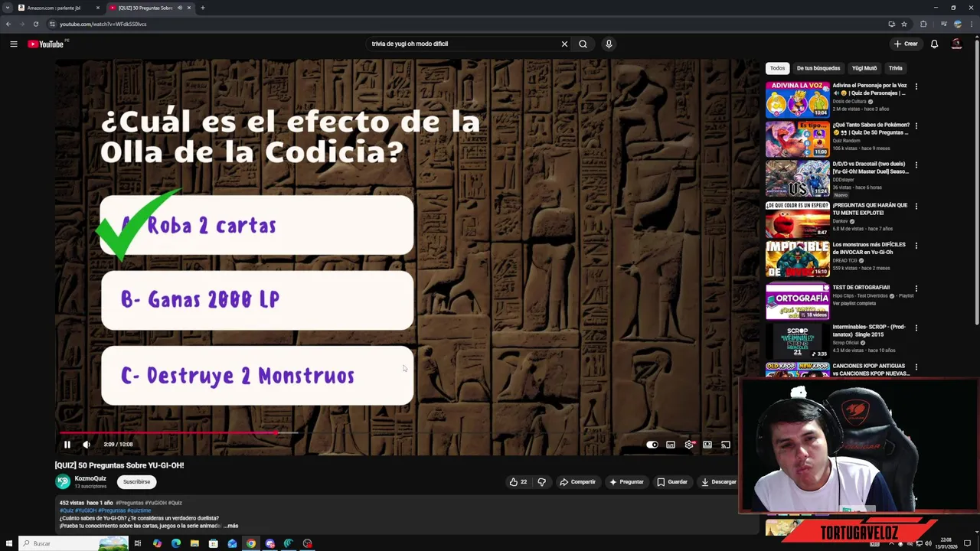Go to the YouTube home logo
The width and height of the screenshot is (980, 551).
(x=46, y=44)
